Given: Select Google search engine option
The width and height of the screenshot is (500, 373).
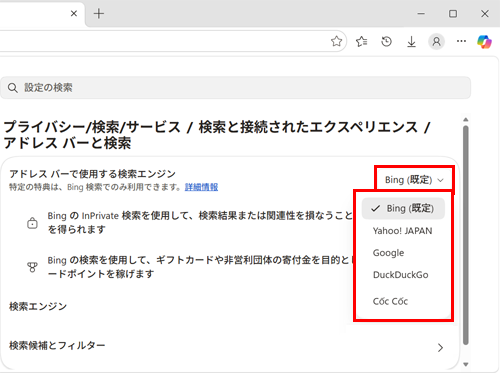Looking at the screenshot, I should (388, 253).
